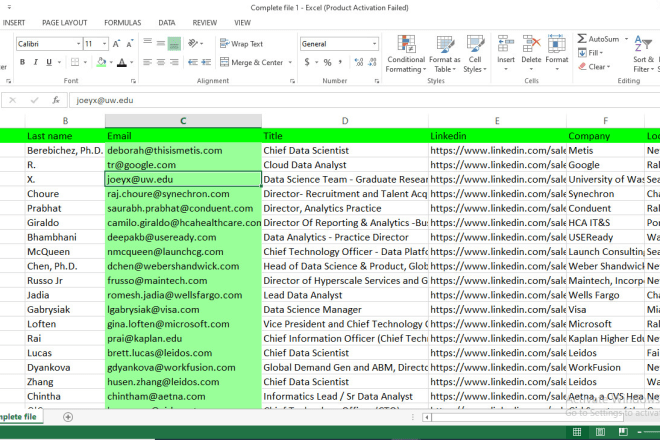Click formula bar containing joeyx@uw.edu
The height and width of the screenshot is (440, 660).
point(365,100)
